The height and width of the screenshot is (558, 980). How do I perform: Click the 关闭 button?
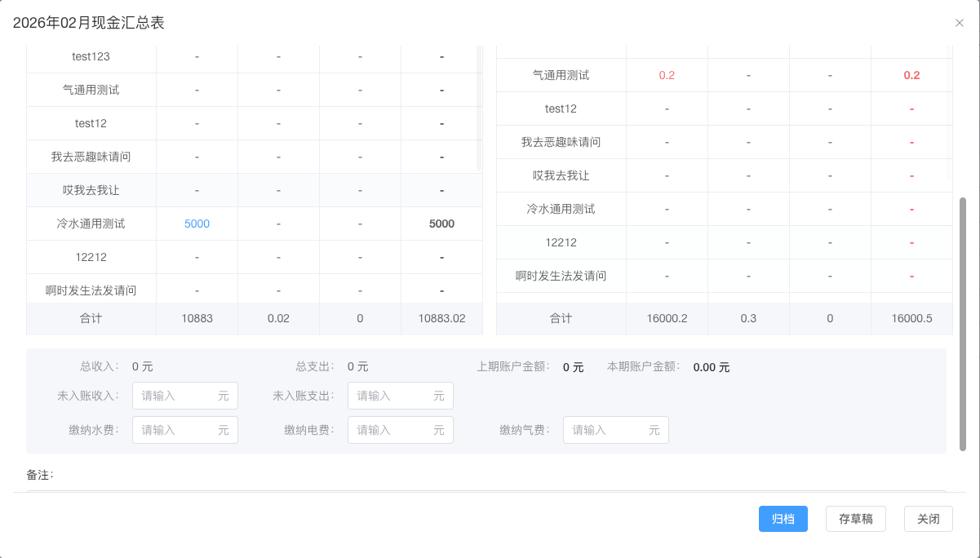click(x=929, y=519)
